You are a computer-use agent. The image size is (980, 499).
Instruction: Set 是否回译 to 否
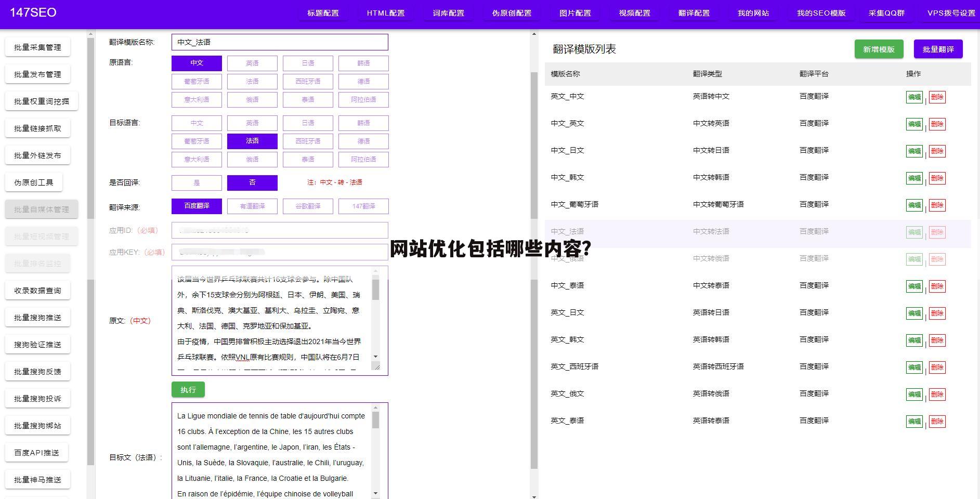pyautogui.click(x=252, y=182)
